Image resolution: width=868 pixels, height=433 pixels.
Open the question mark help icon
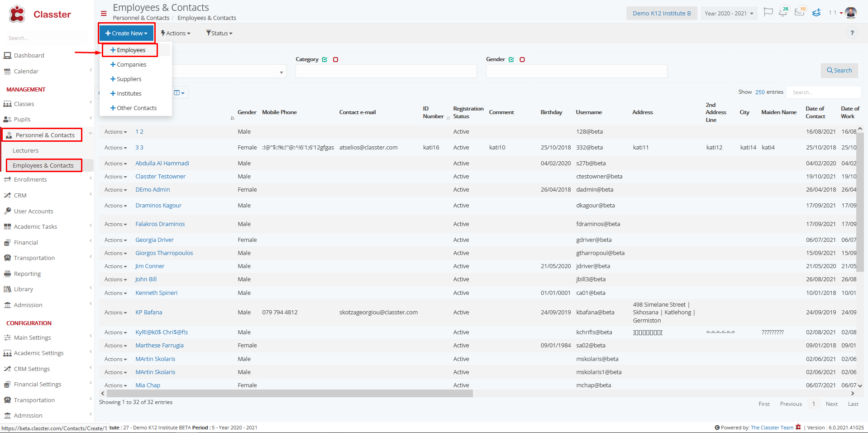(852, 33)
